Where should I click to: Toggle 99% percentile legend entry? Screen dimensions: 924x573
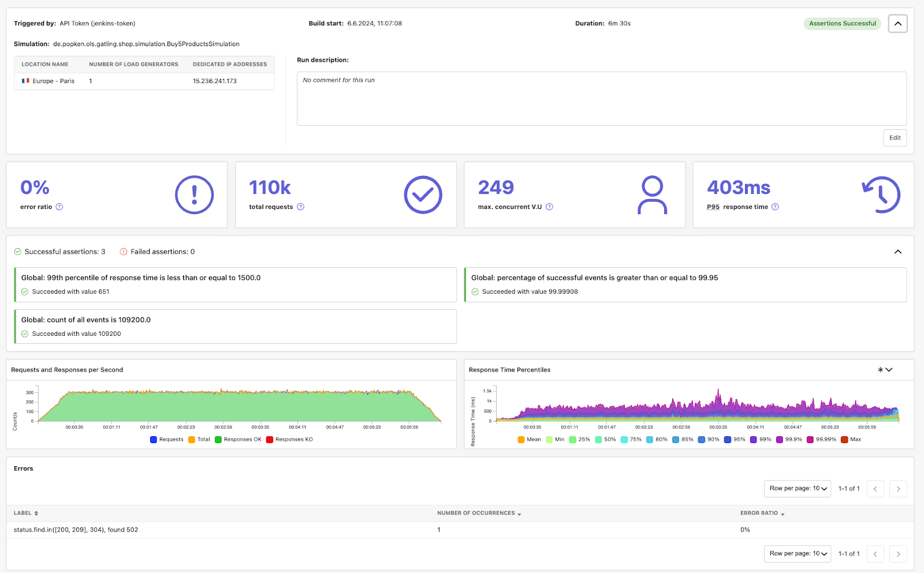(x=761, y=440)
